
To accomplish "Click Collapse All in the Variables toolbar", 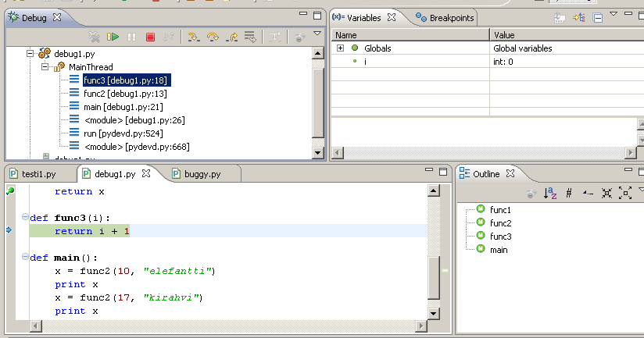I will 598,17.
